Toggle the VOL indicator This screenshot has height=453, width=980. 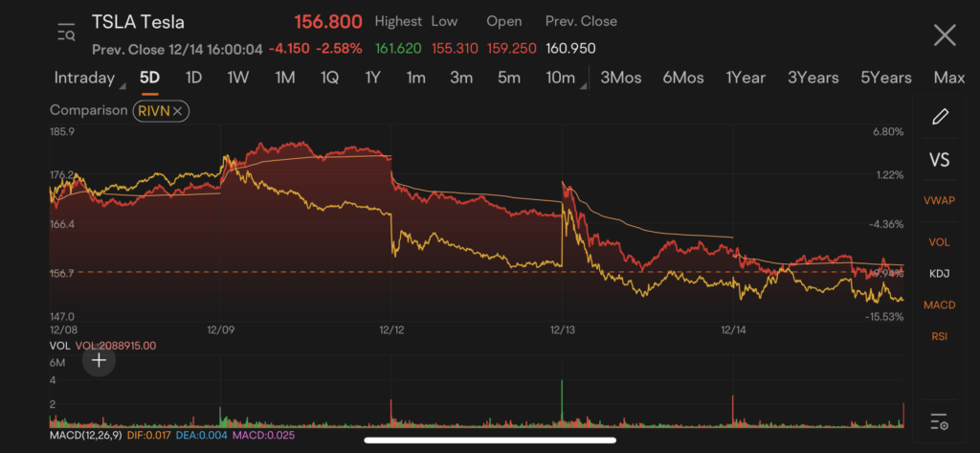(x=939, y=242)
